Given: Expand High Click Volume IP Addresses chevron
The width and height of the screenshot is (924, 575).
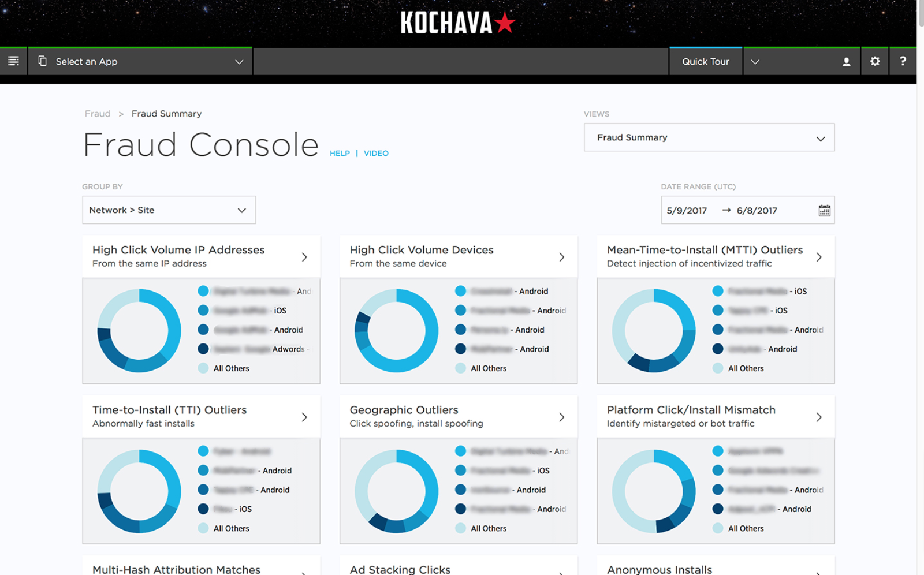Looking at the screenshot, I should pos(304,257).
